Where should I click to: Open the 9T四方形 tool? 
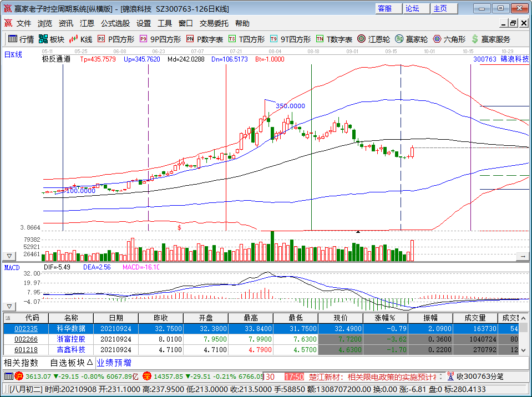[291, 39]
